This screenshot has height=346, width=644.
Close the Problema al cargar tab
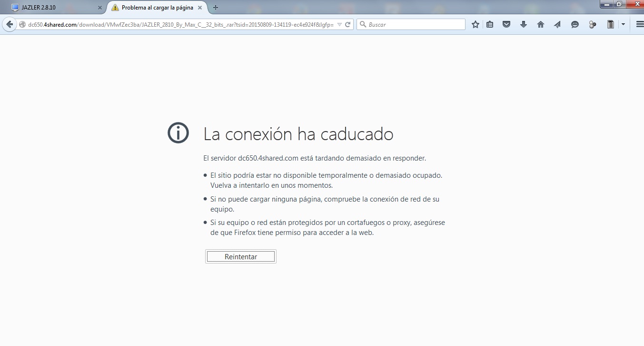coord(200,8)
